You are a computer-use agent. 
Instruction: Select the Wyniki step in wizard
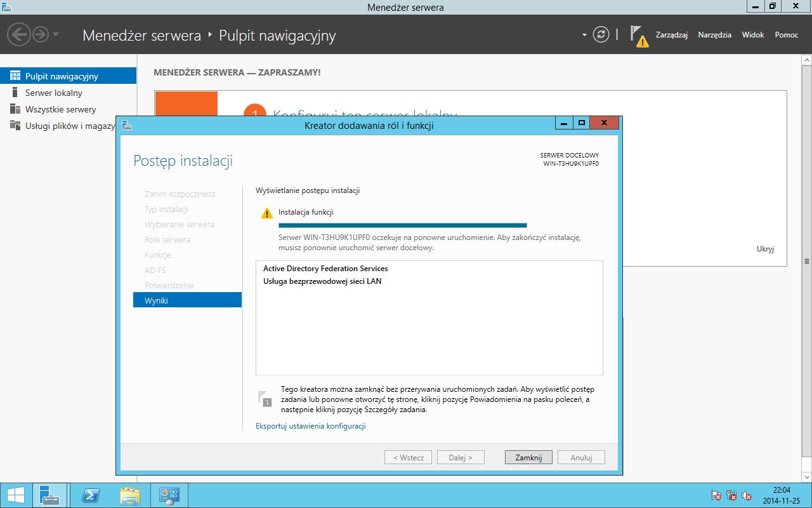187,300
